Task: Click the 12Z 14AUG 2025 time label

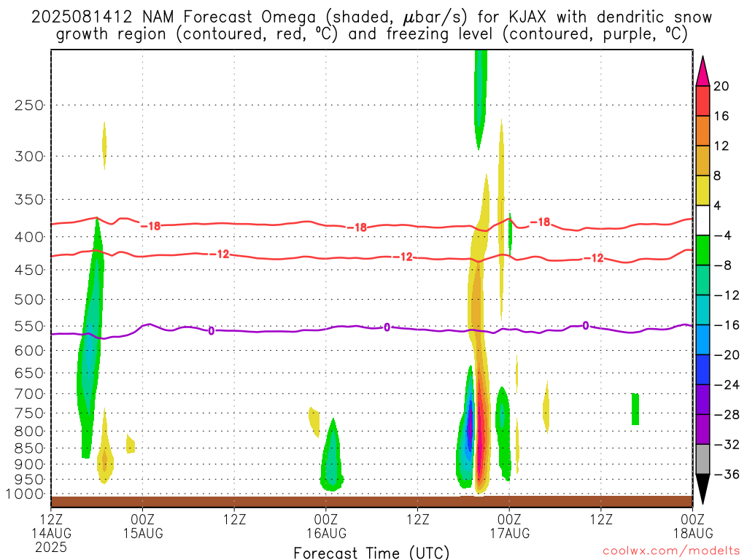Action: click(51, 533)
